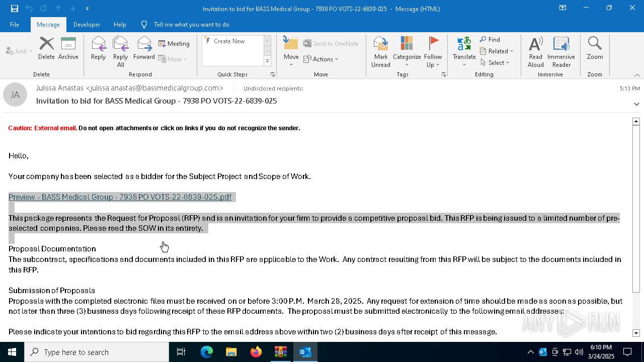Select the Message ribbon tab

tap(48, 25)
